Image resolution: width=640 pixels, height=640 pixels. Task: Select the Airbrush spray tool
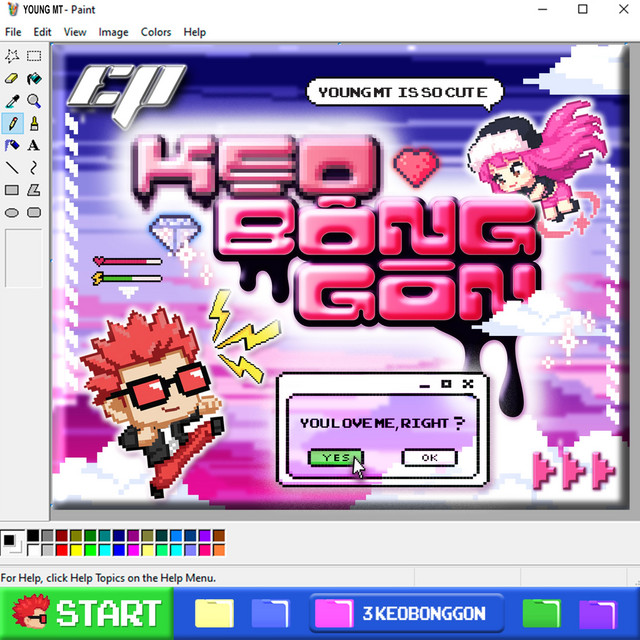[x=12, y=145]
